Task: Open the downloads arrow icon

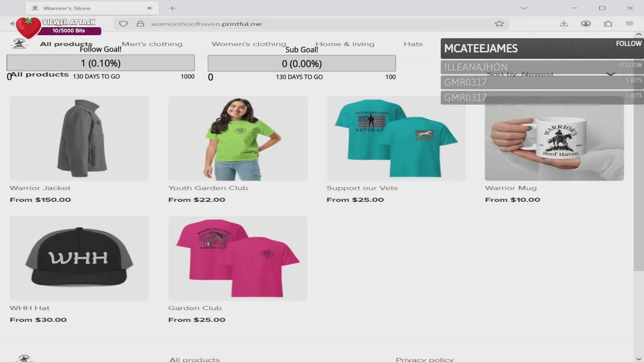Action: (563, 24)
